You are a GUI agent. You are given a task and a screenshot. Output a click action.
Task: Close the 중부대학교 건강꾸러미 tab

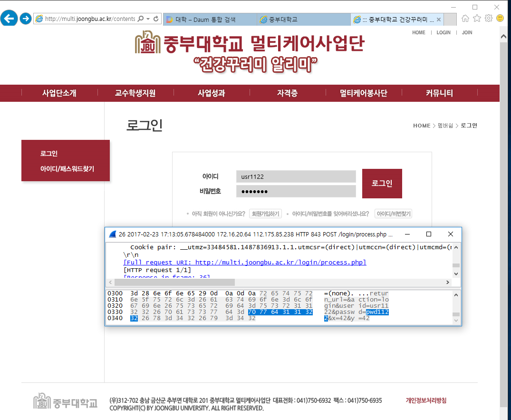(x=439, y=20)
